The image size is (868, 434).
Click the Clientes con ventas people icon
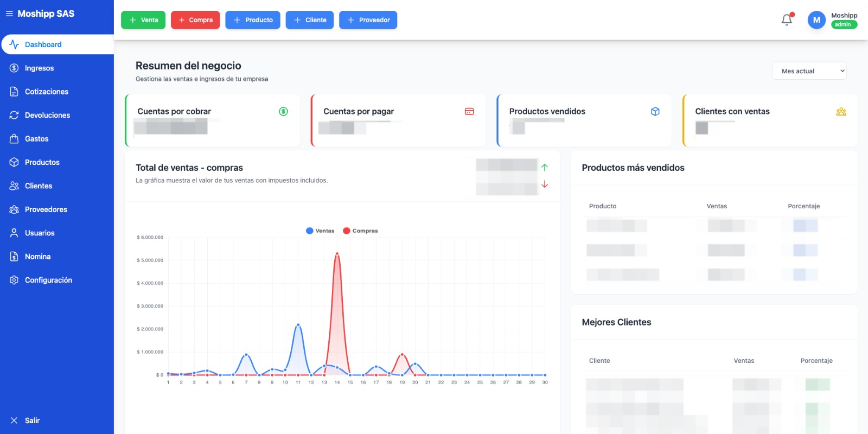(x=841, y=111)
